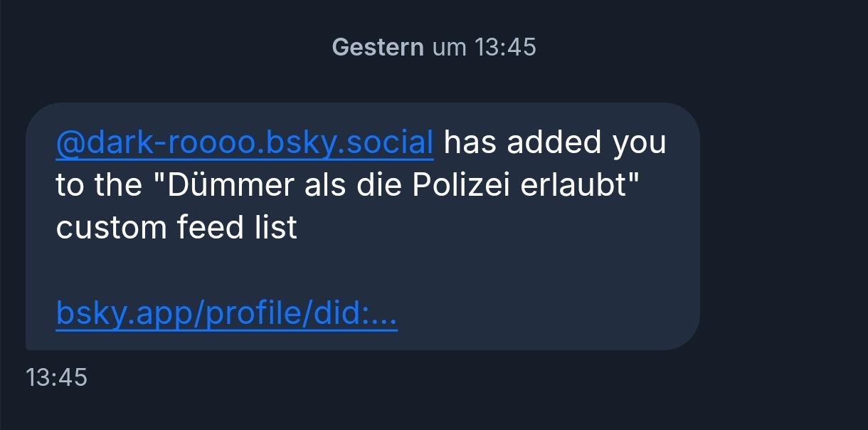This screenshot has width=868, height=430.
Task: Click the words "custom feed list"
Action: point(176,228)
